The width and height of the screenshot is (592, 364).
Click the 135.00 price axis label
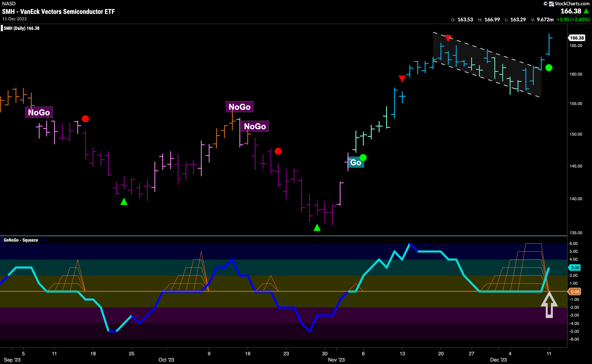coord(576,233)
